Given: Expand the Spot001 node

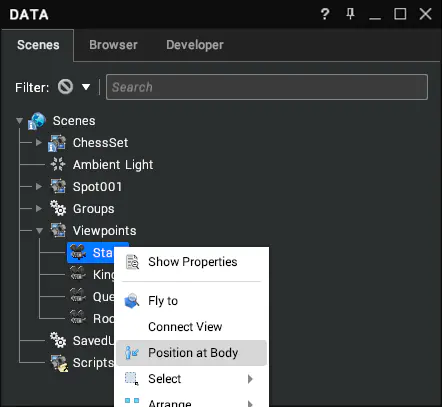Looking at the screenshot, I should click(x=39, y=186).
